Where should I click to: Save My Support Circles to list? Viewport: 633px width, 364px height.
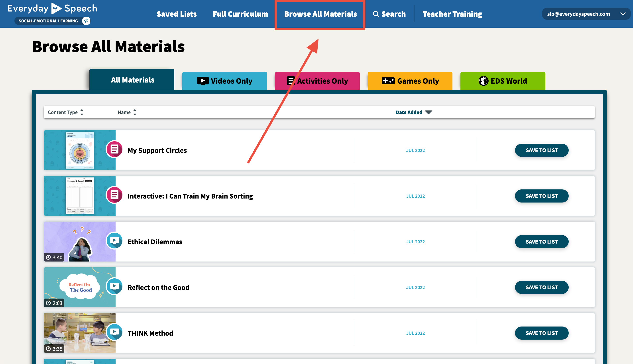click(x=542, y=150)
